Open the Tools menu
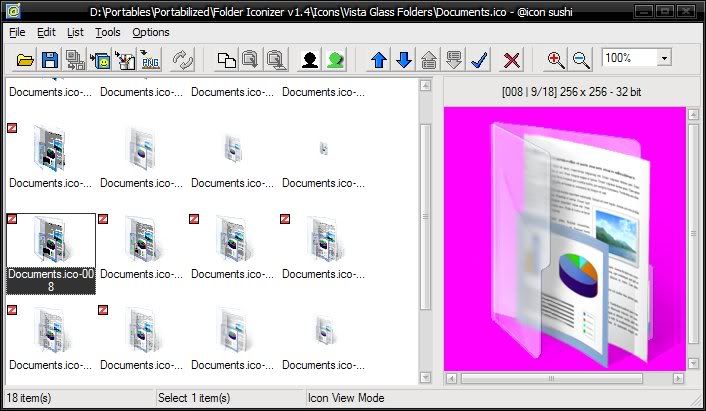The height and width of the screenshot is (411, 706). pyautogui.click(x=107, y=32)
